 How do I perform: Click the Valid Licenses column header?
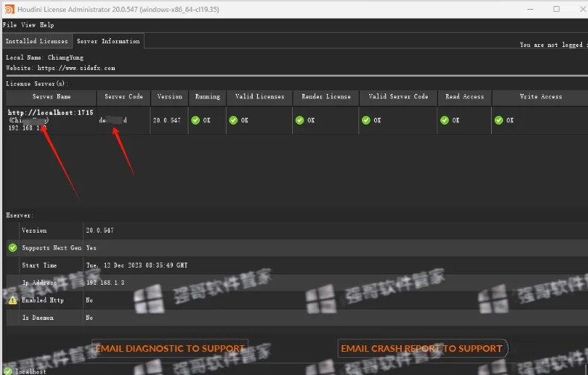(259, 97)
